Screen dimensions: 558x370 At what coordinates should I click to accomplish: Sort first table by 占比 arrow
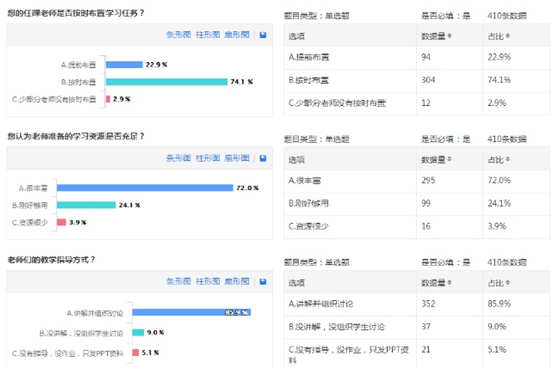(507, 36)
